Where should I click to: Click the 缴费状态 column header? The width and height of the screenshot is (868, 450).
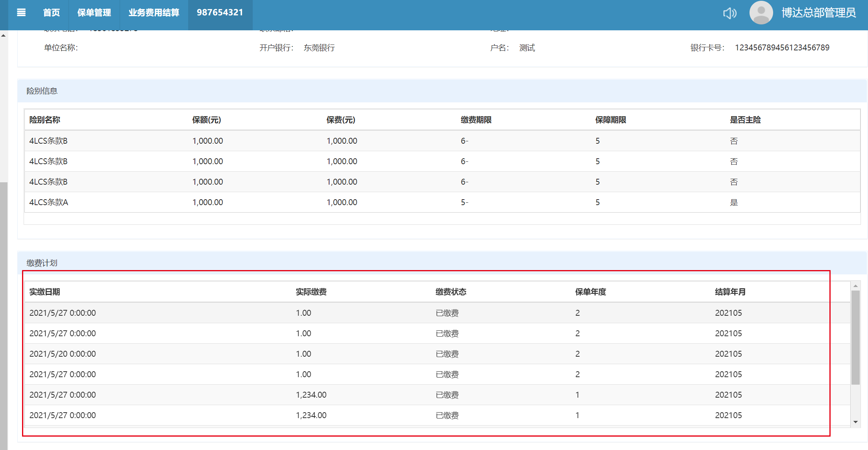coord(451,292)
